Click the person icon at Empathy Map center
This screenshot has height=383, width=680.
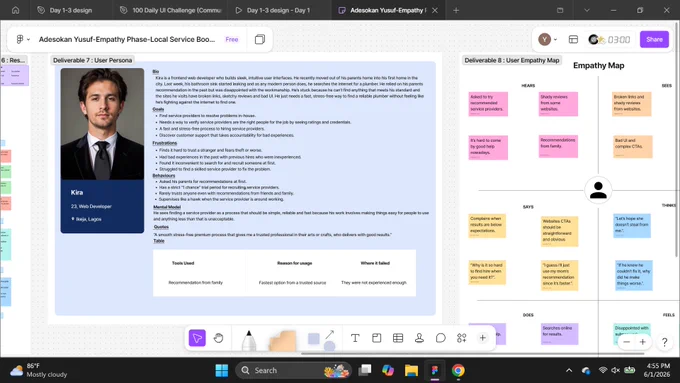[x=598, y=190]
